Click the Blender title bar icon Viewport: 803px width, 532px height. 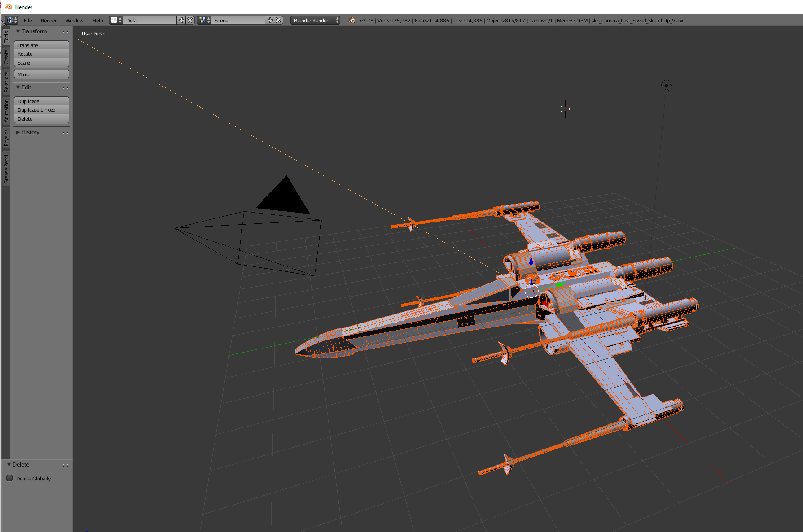[9, 7]
